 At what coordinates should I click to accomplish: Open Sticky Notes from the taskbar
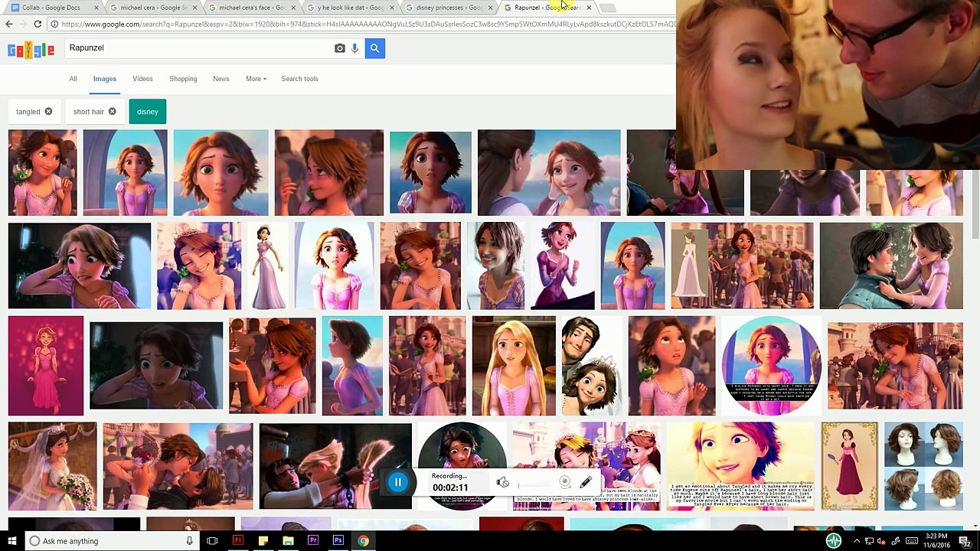coord(263,541)
